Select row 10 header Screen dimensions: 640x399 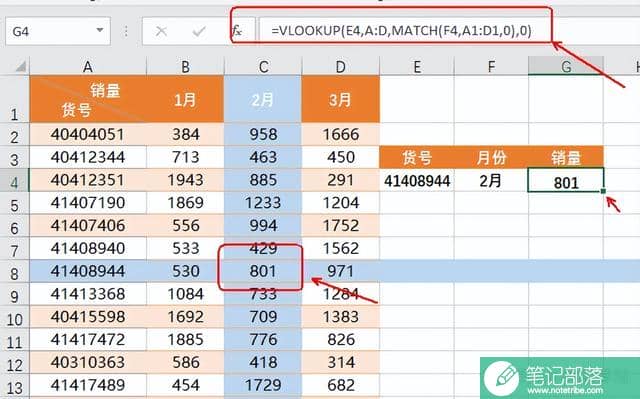[15, 317]
